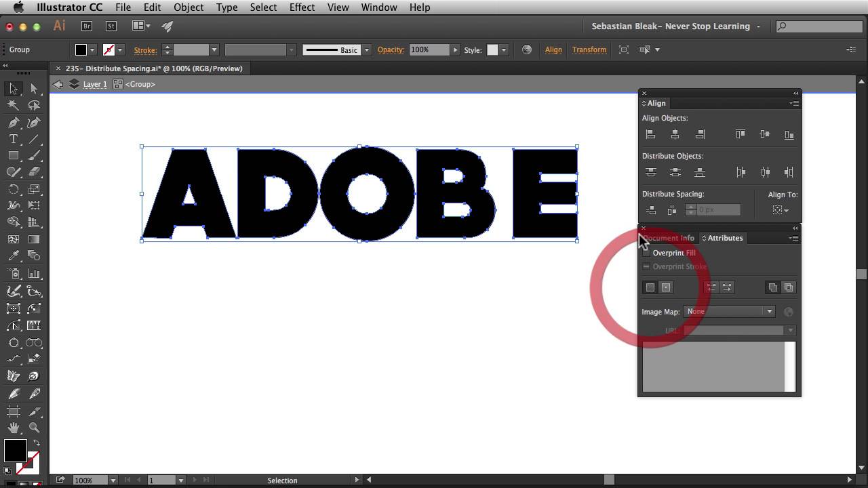The width and height of the screenshot is (868, 488).
Task: Activate the Zoom tool
Action: click(34, 428)
